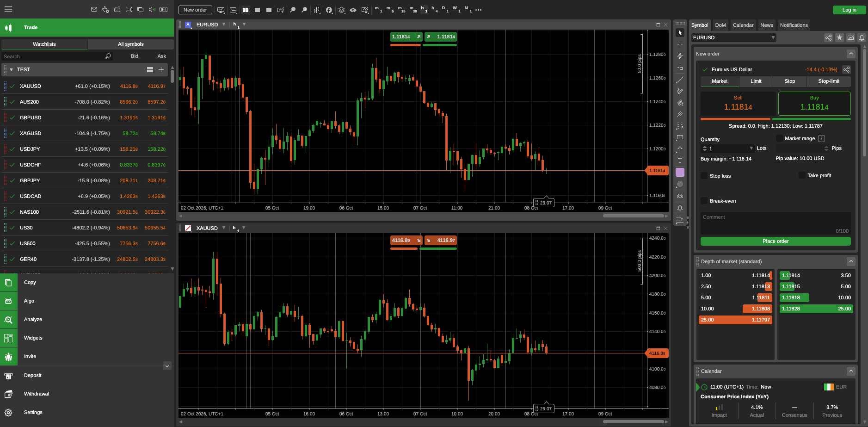Collapse the Depth of market panel
The height and width of the screenshot is (427, 868).
point(850,261)
